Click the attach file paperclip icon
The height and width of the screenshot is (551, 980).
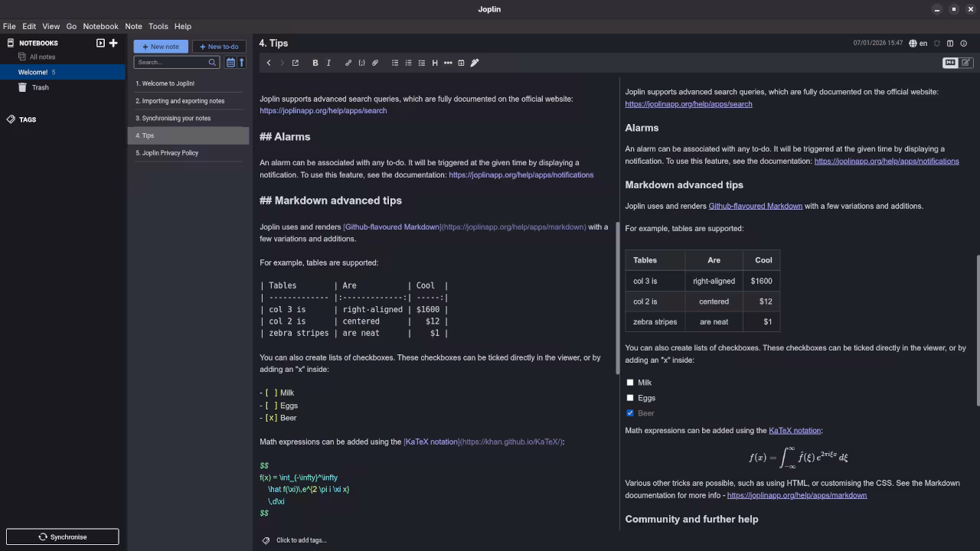coord(375,63)
